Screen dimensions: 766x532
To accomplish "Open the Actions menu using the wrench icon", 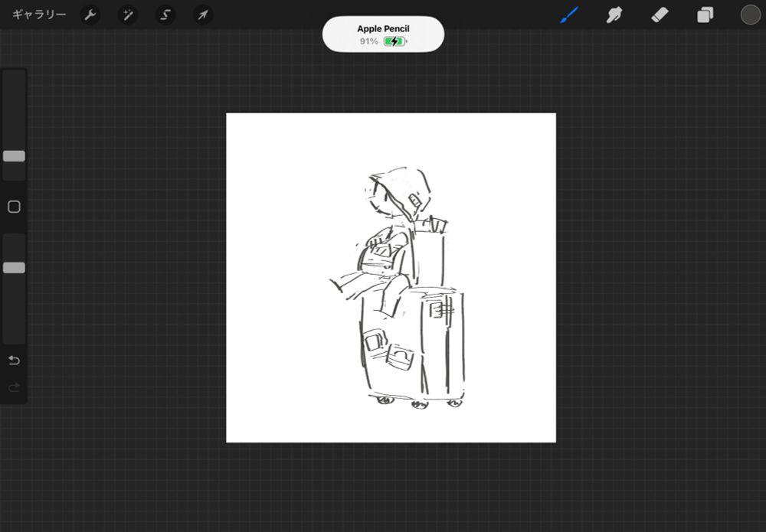I will [x=90, y=15].
